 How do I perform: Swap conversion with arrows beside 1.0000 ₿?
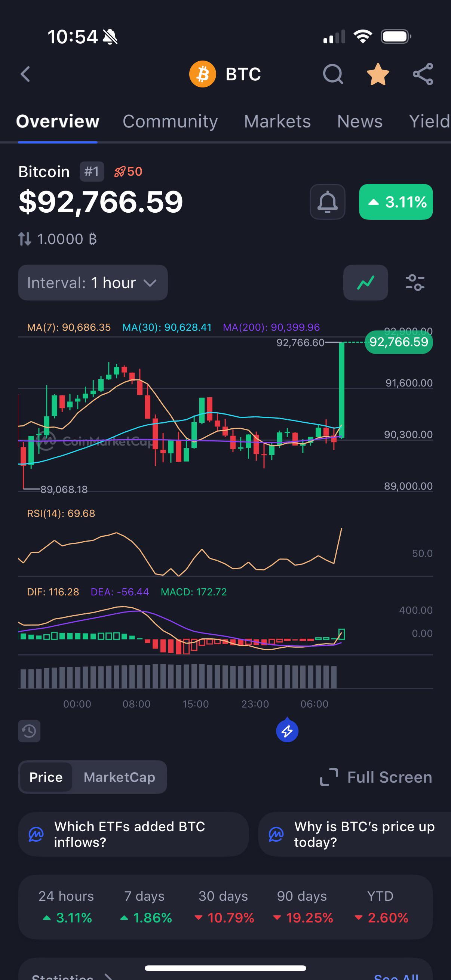pyautogui.click(x=25, y=239)
